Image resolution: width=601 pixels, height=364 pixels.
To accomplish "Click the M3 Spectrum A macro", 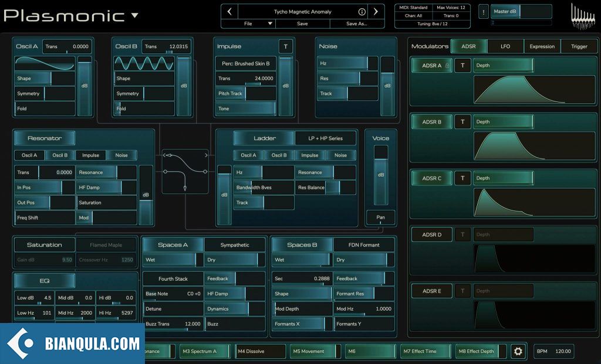I will point(204,351).
